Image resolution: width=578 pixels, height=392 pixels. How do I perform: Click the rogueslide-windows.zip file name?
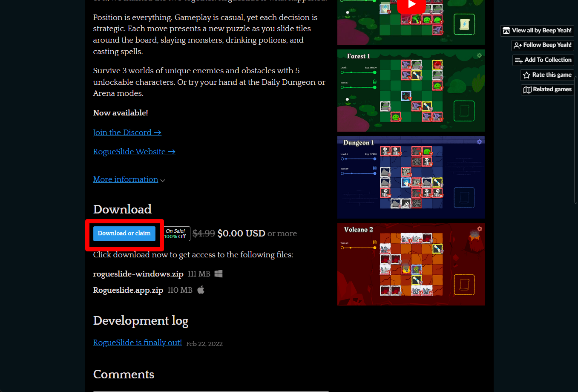(138, 274)
